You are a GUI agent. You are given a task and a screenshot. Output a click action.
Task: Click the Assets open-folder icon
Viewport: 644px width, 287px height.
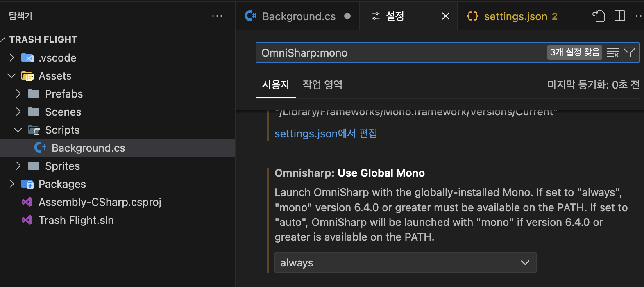tap(27, 76)
